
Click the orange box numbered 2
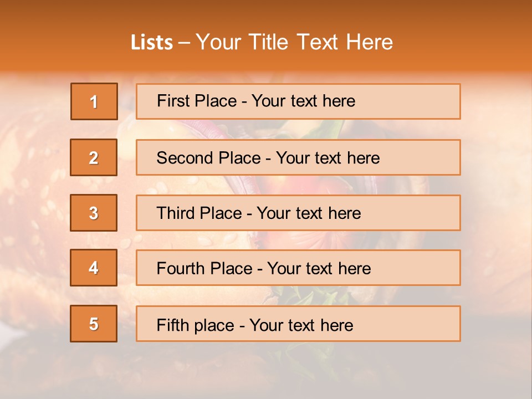point(94,157)
